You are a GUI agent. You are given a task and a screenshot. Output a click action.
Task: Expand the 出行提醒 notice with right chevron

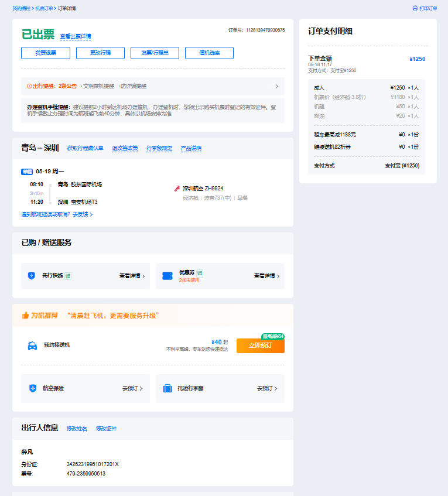tap(277, 86)
